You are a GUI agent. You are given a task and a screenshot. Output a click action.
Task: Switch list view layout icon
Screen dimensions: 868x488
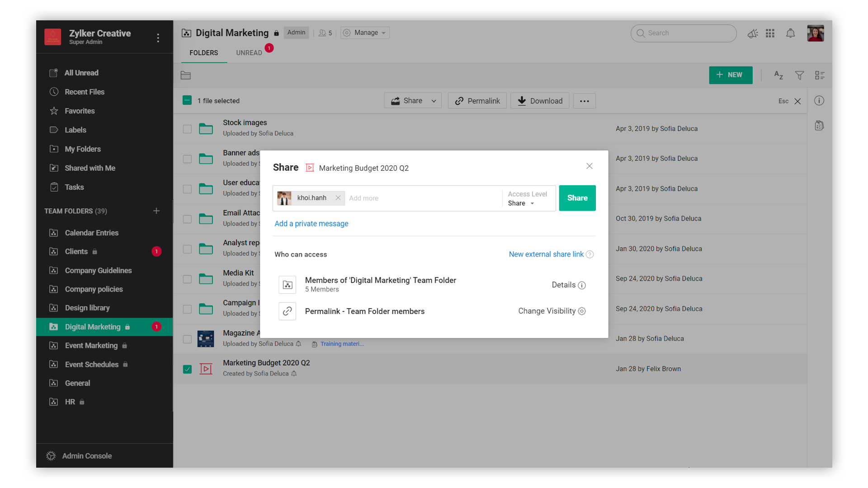pos(820,75)
